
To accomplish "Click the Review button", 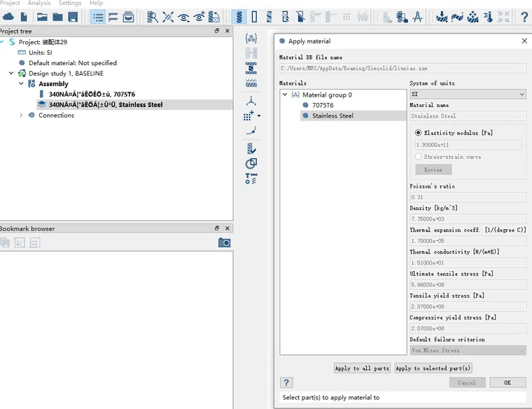I will click(433, 169).
